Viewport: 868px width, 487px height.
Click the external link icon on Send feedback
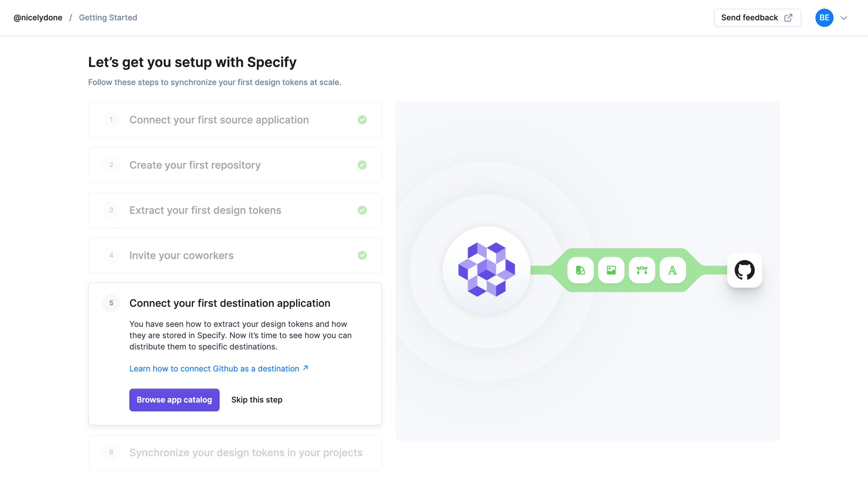click(x=788, y=18)
